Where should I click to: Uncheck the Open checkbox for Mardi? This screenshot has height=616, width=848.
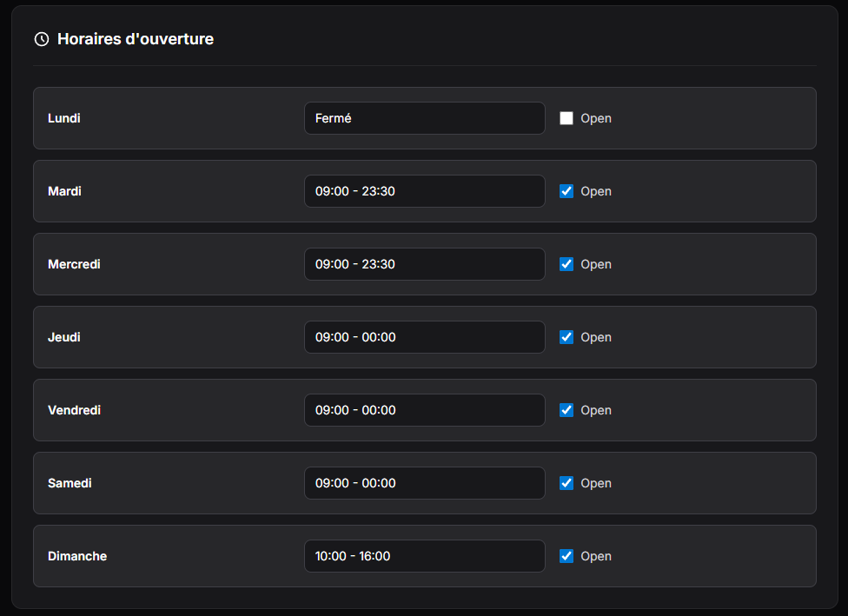[566, 191]
